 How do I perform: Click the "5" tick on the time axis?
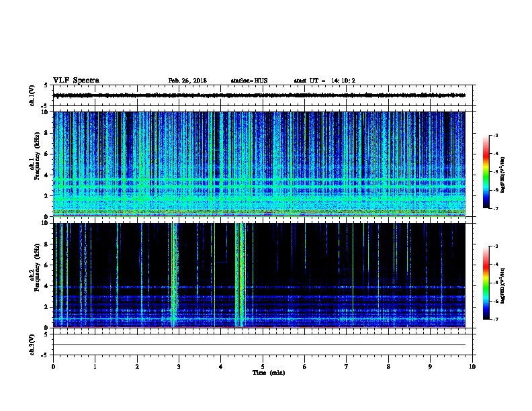[x=263, y=367]
